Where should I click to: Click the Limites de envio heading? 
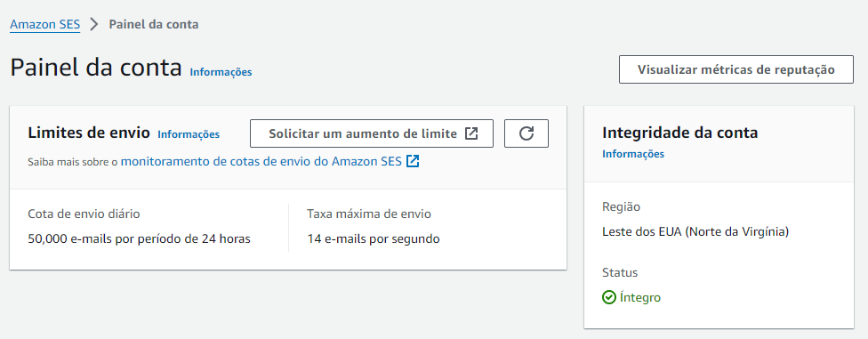coord(89,133)
